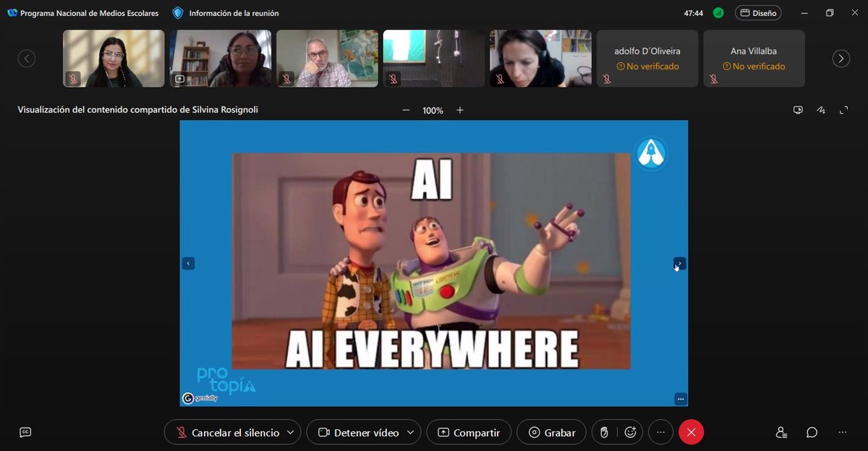Click No verificado under Ana Villalba
Screen dimensions: 868x451
754,67
